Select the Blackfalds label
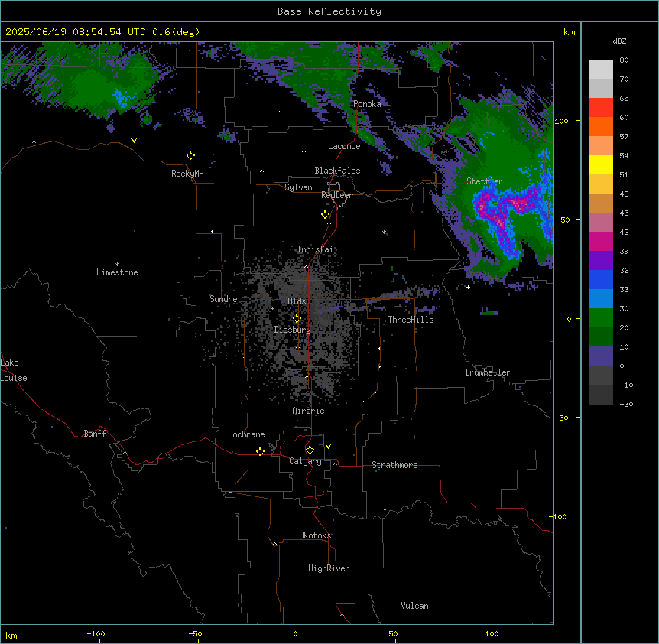Viewport: 659px width, 644px height. pos(337,171)
